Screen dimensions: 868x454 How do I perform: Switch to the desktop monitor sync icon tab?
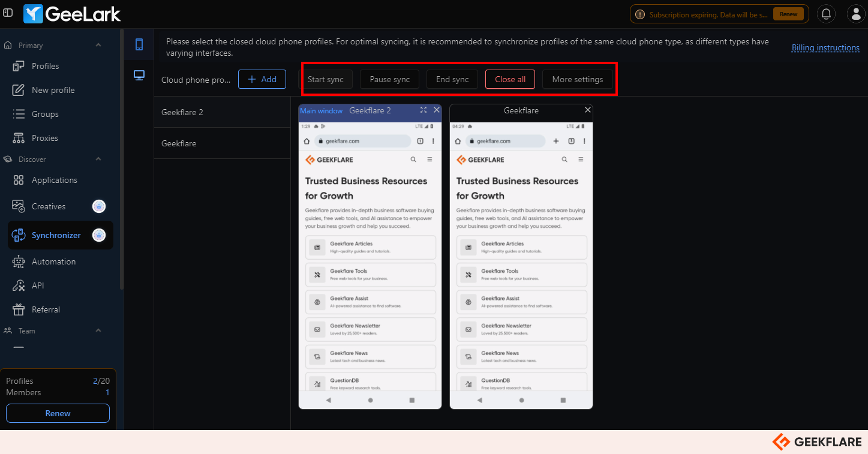point(139,75)
